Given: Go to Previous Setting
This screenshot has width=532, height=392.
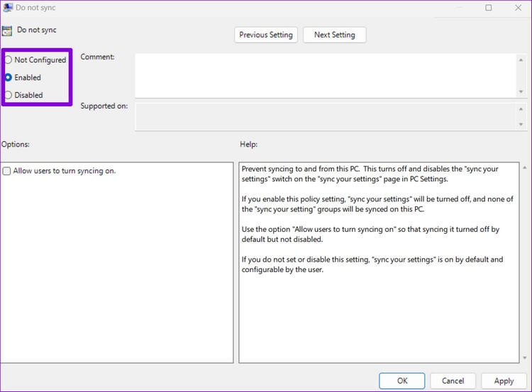Looking at the screenshot, I should pos(266,35).
